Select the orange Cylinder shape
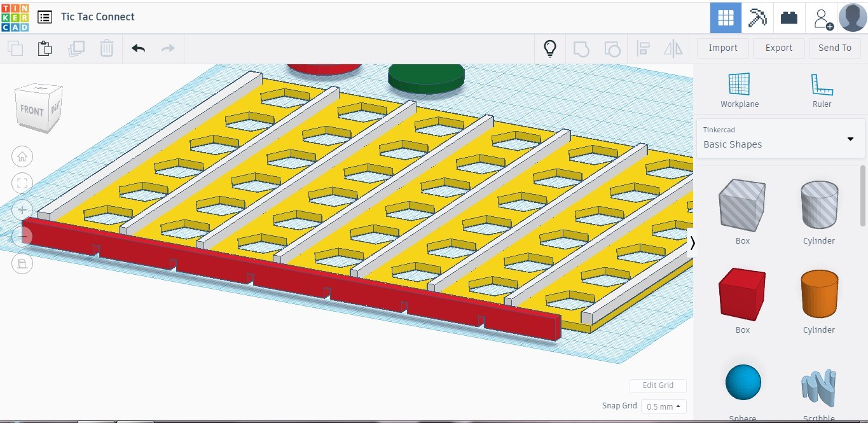868x423 pixels. (819, 295)
